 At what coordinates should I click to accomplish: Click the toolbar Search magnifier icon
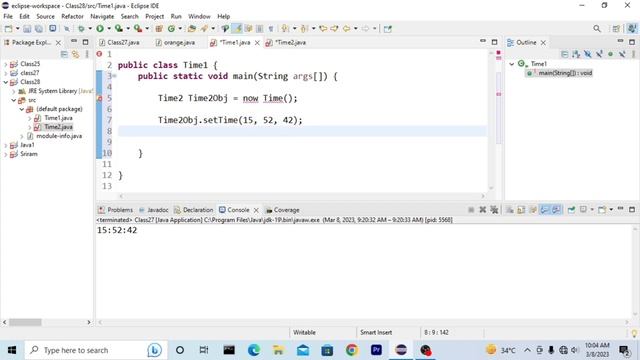pyautogui.click(x=597, y=29)
